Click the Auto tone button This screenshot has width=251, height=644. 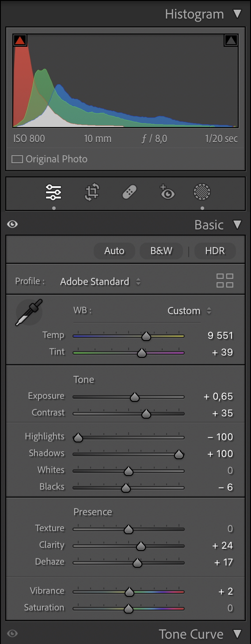pos(114,251)
